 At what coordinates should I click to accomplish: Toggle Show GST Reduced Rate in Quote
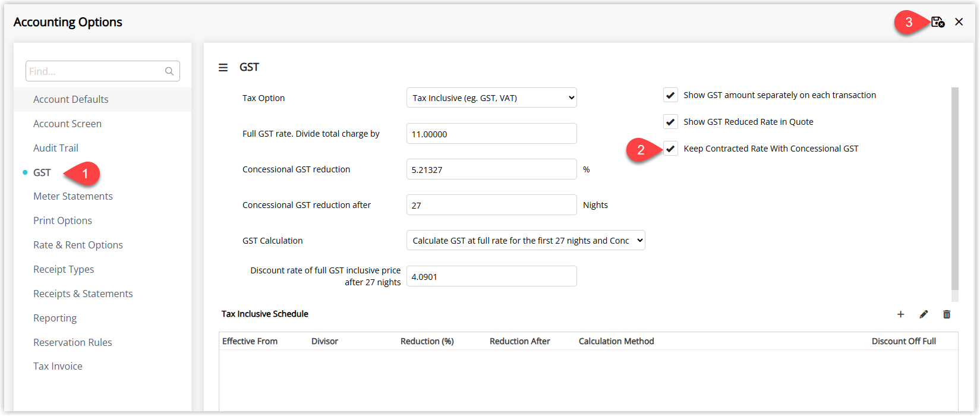click(670, 122)
